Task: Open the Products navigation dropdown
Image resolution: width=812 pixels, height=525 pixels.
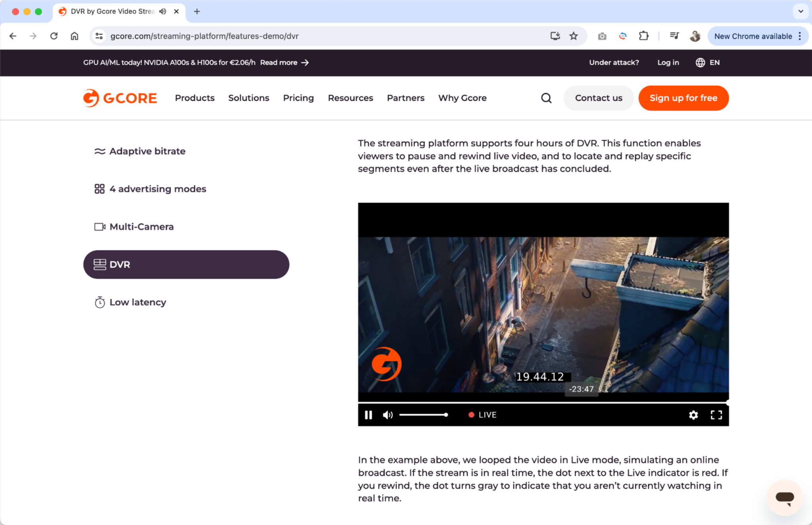Action: tap(195, 98)
